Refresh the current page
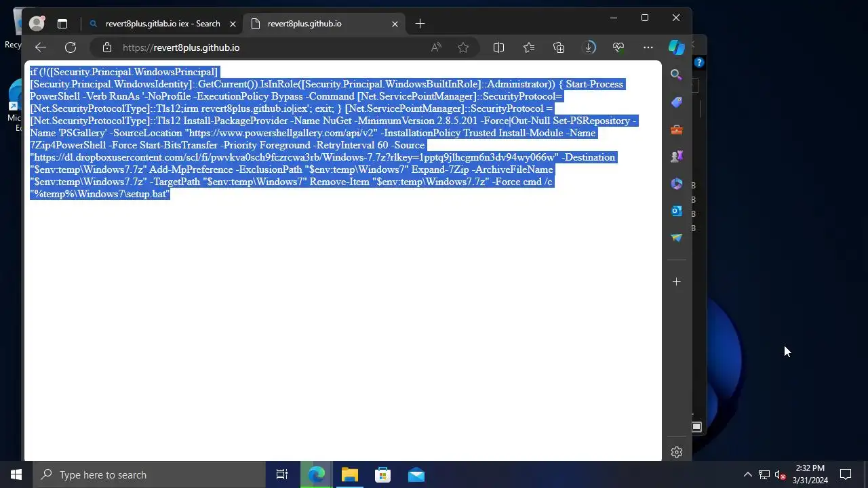 [x=71, y=47]
